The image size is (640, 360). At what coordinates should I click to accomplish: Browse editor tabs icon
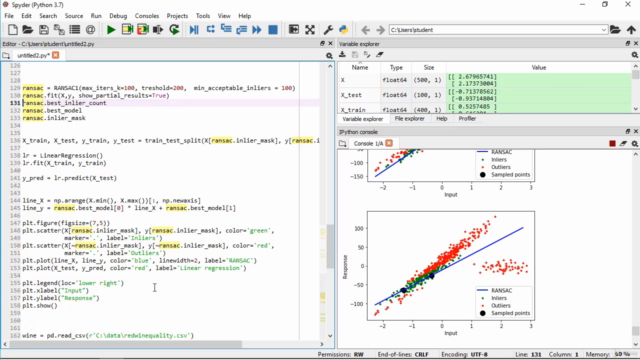point(6,55)
